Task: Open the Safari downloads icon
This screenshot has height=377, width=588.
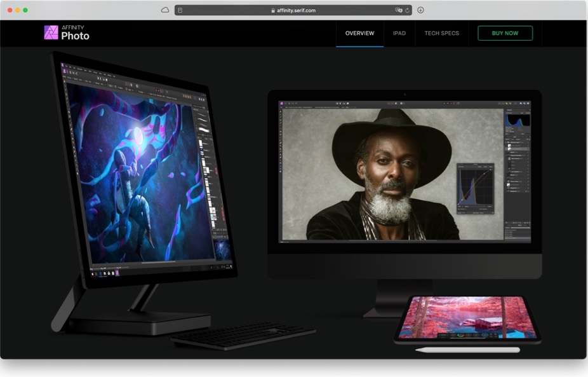Action: 420,10
